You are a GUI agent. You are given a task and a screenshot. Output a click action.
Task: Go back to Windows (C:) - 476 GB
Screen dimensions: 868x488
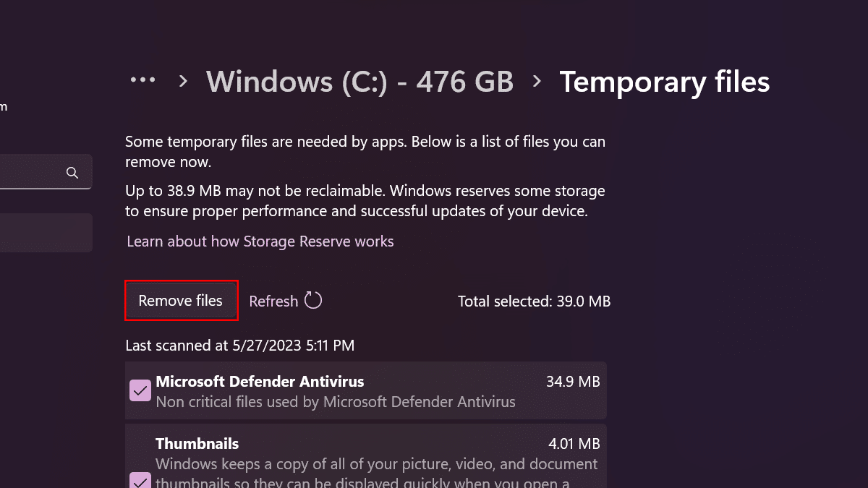(359, 82)
